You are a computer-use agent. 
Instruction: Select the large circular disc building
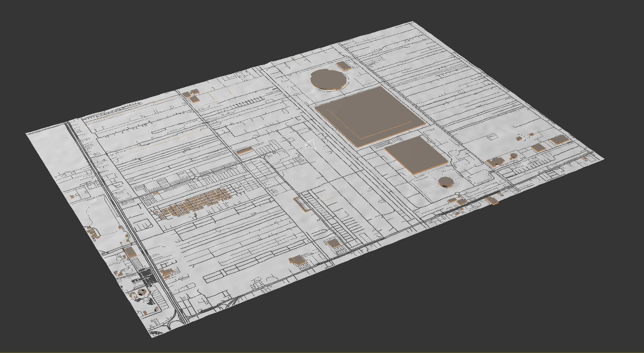329,79
